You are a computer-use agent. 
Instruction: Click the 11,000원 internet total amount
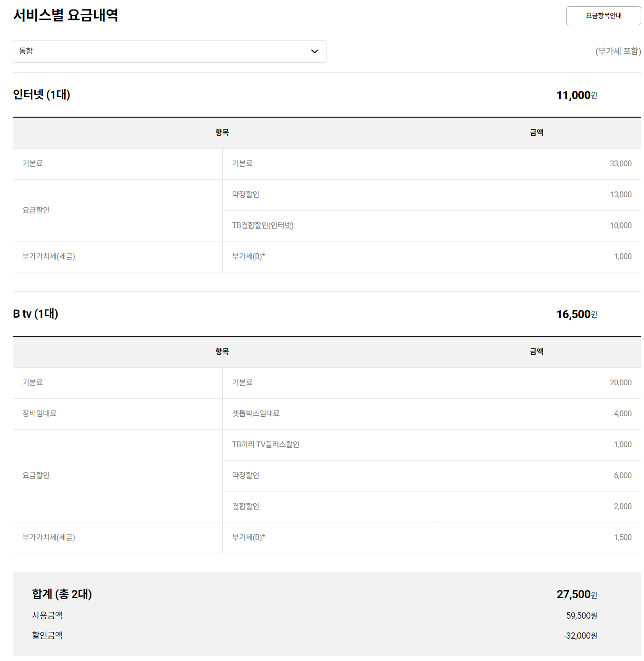(576, 95)
